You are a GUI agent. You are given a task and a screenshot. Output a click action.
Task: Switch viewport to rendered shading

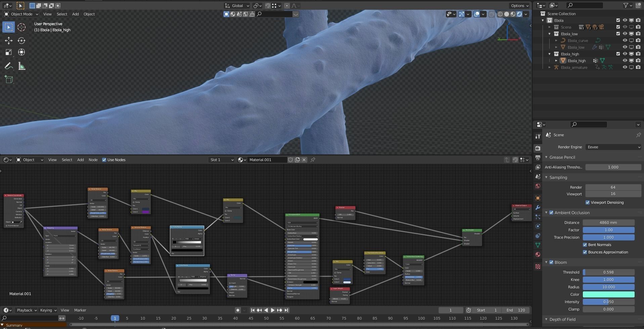coord(519,14)
